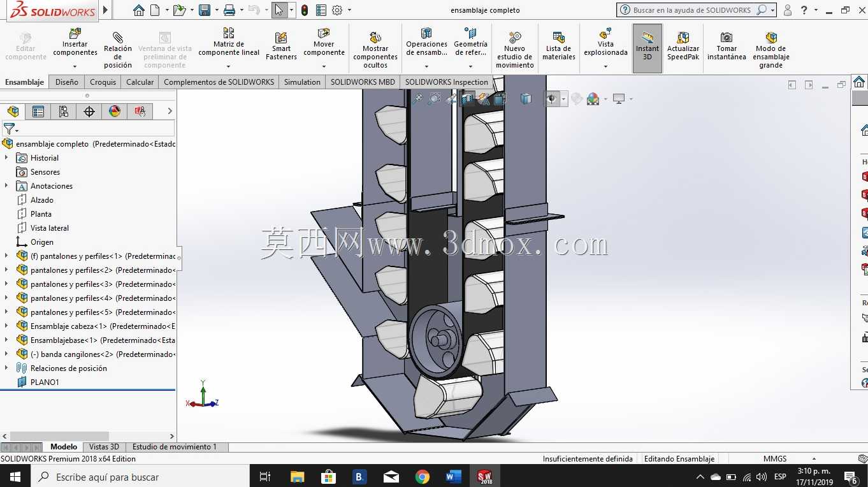This screenshot has height=487, width=868.
Task: Click the Windows Start button
Action: [15, 477]
